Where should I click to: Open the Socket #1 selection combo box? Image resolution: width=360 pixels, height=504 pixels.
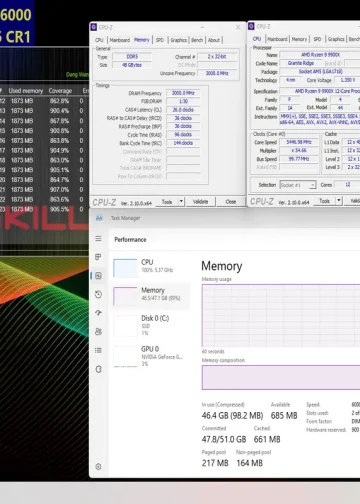(x=298, y=185)
